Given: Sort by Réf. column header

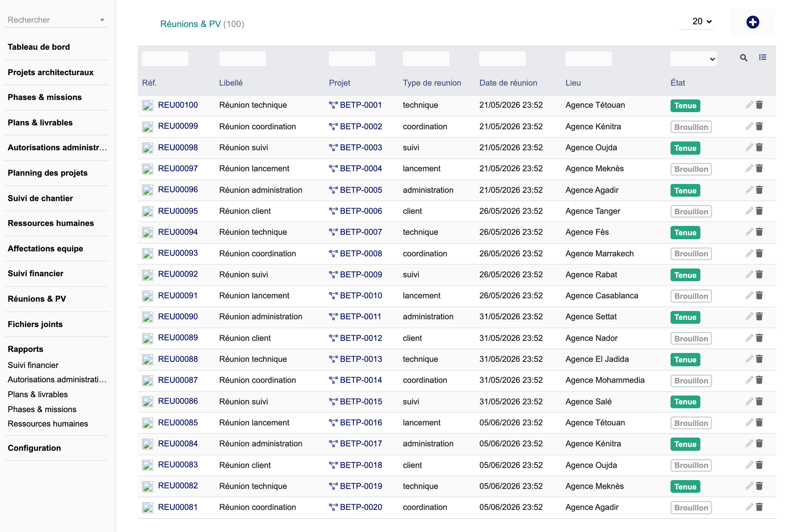Looking at the screenshot, I should pyautogui.click(x=149, y=83).
